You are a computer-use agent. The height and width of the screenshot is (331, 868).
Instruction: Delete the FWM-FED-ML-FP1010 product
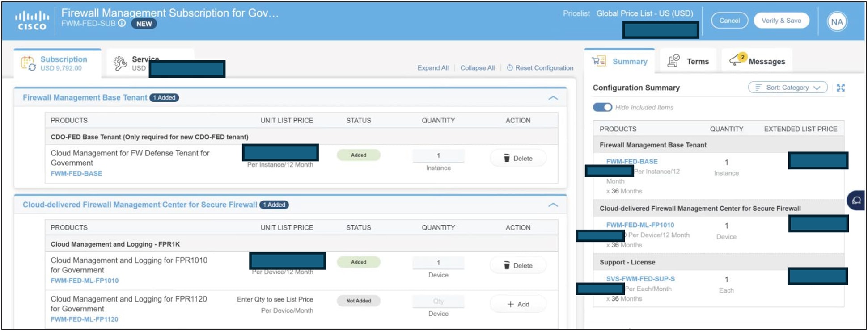518,265
